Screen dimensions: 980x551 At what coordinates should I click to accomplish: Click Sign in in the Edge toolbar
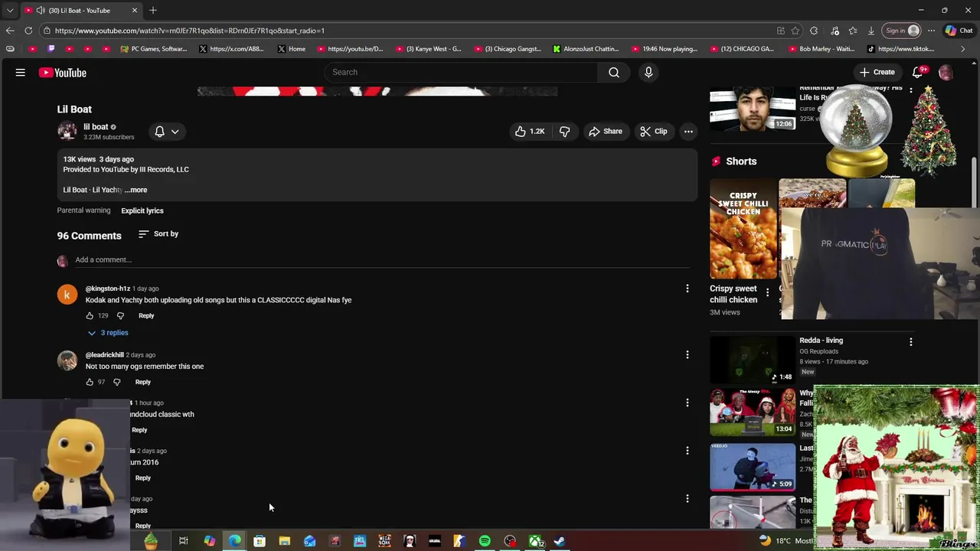click(901, 31)
